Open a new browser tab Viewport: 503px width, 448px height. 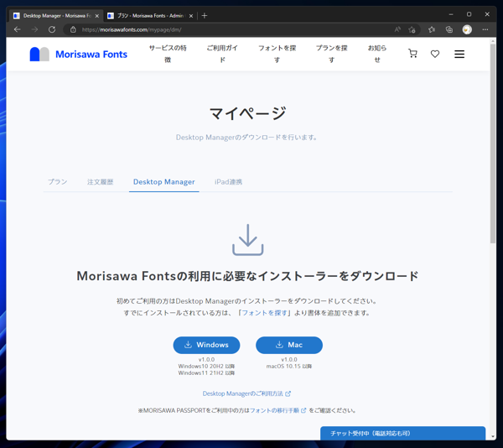(205, 15)
